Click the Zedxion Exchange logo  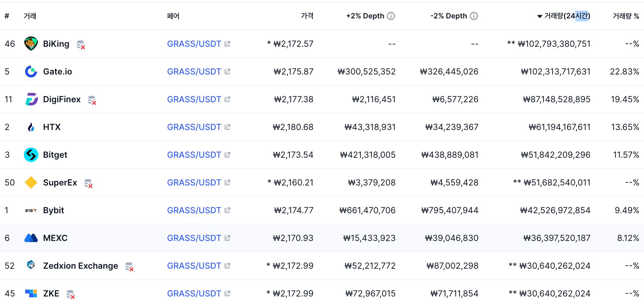click(x=31, y=265)
